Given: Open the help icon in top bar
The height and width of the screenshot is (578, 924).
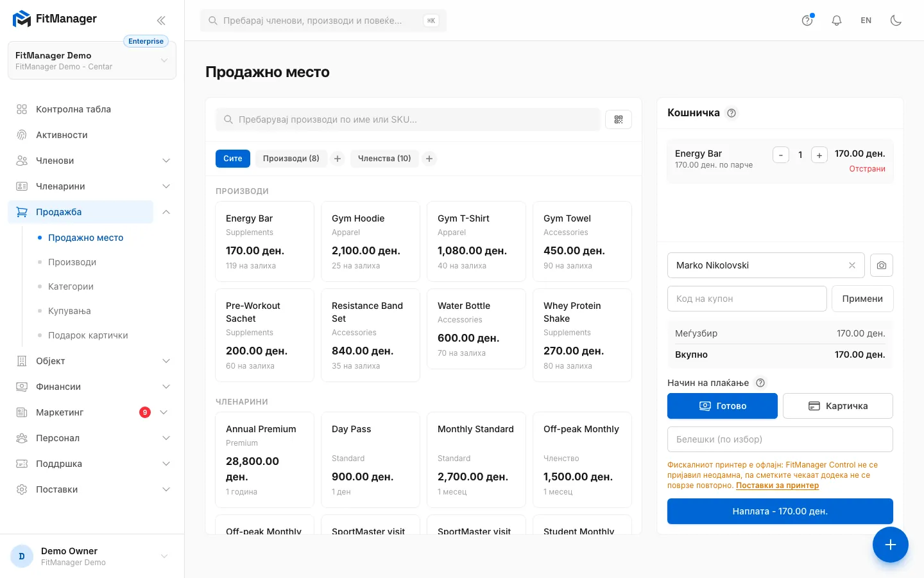Looking at the screenshot, I should coord(807,21).
